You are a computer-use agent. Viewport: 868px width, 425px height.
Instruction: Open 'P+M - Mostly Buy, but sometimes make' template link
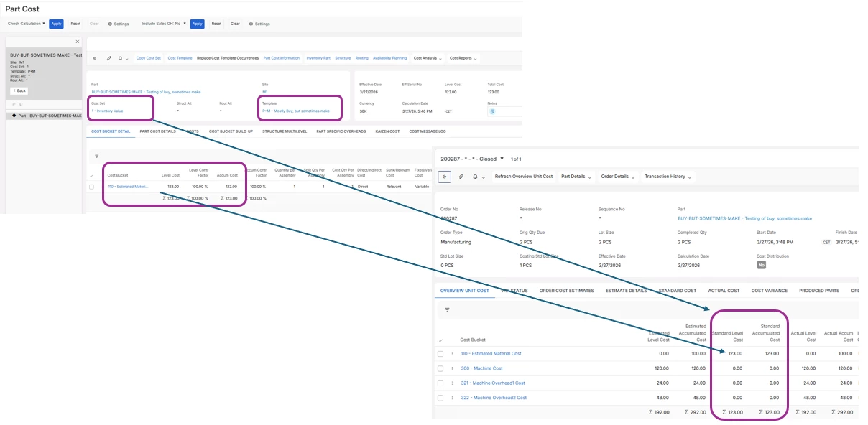click(296, 111)
